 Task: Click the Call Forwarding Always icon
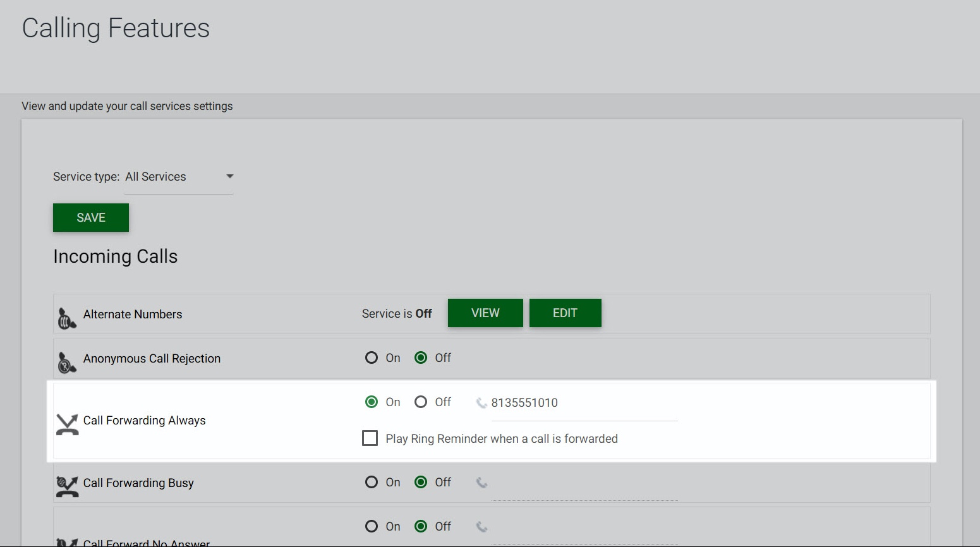point(67,424)
